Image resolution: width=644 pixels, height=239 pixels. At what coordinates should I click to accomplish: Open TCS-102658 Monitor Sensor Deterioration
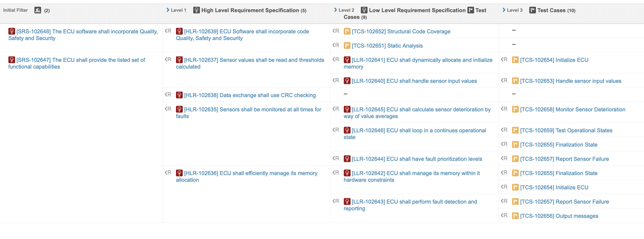(x=573, y=109)
